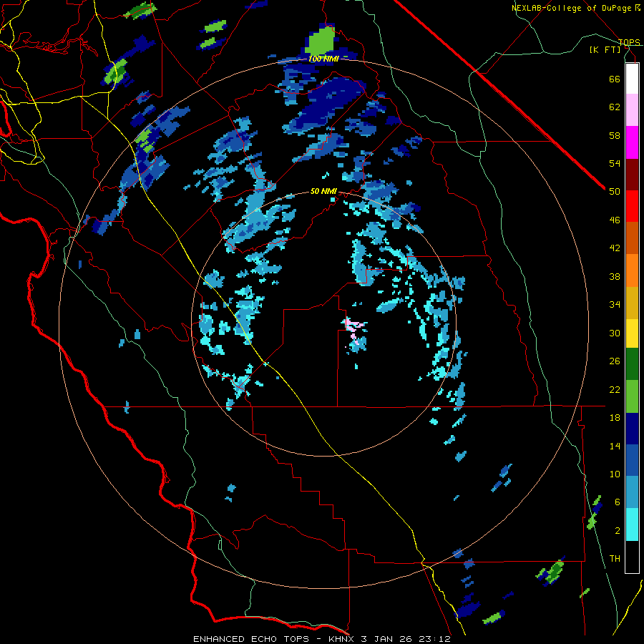The image size is (644, 644).
Task: Select the black TH threshold swatch
Action: pos(632,557)
